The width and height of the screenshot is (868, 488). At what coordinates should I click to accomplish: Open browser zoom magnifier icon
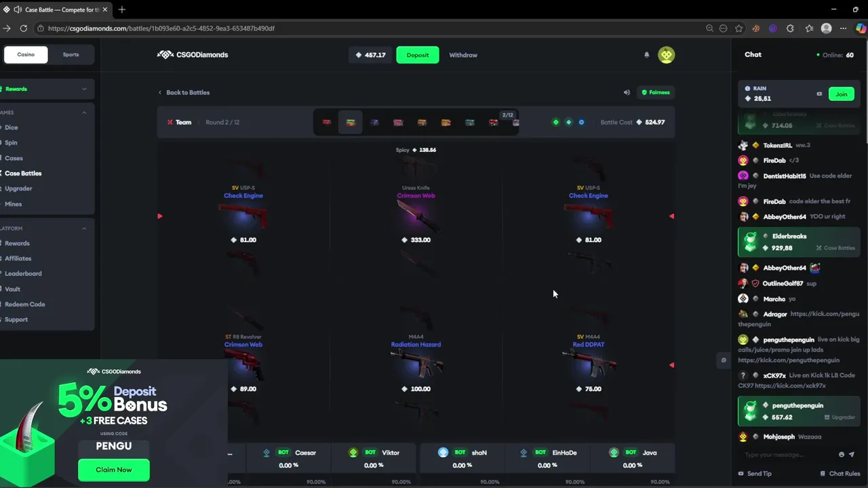point(709,28)
